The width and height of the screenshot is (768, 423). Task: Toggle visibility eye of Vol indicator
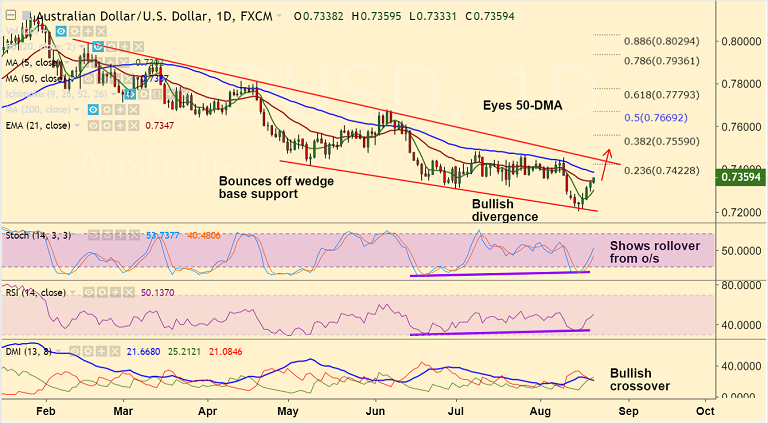(61, 31)
